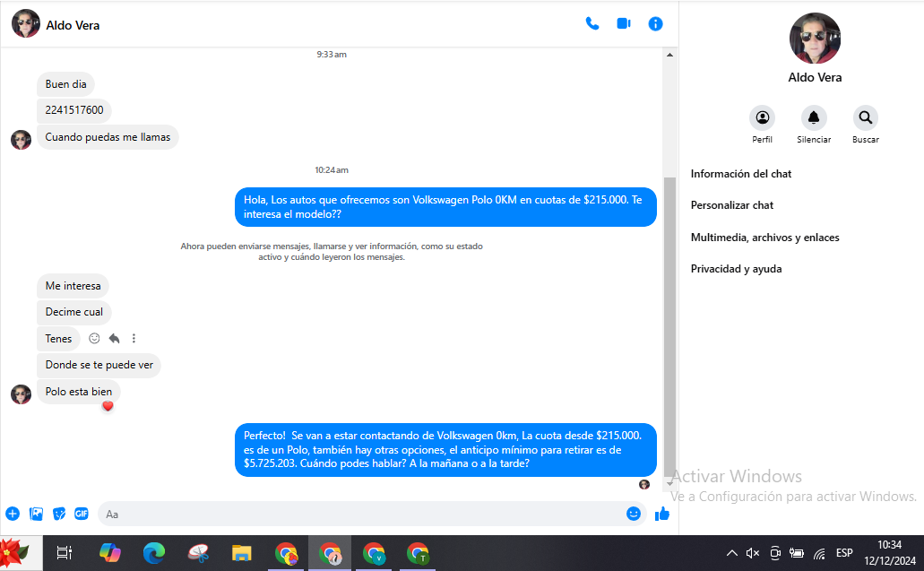The width and height of the screenshot is (924, 571).
Task: React to the 'Tenes' message with emoji
Action: pyautogui.click(x=94, y=338)
